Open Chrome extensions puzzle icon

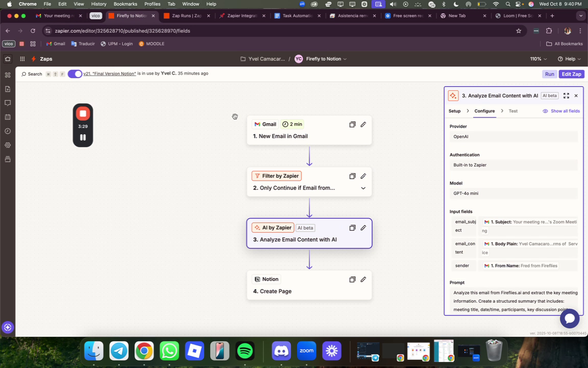click(549, 31)
